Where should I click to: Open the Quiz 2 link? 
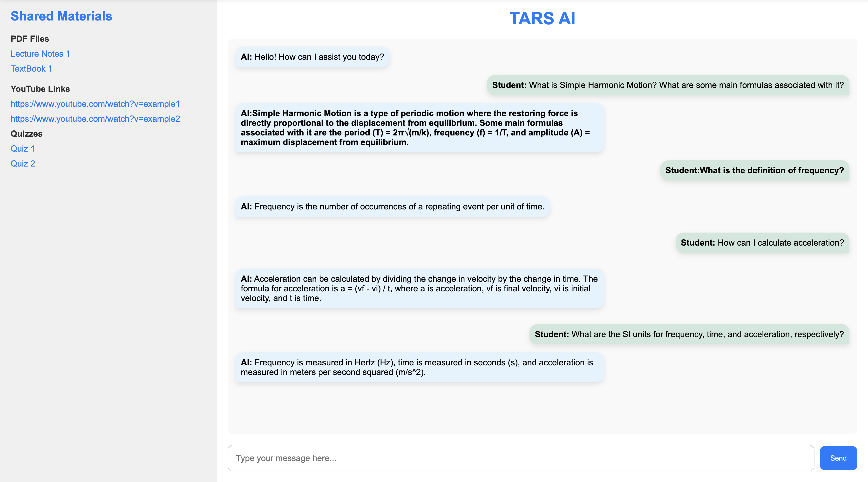(23, 164)
